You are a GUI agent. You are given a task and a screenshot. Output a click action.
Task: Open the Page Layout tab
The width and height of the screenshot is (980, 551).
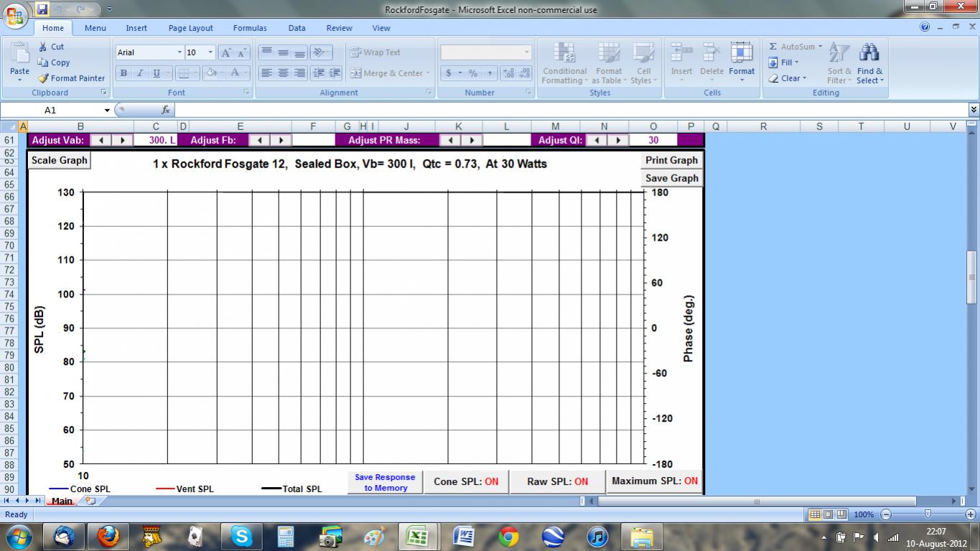(191, 28)
